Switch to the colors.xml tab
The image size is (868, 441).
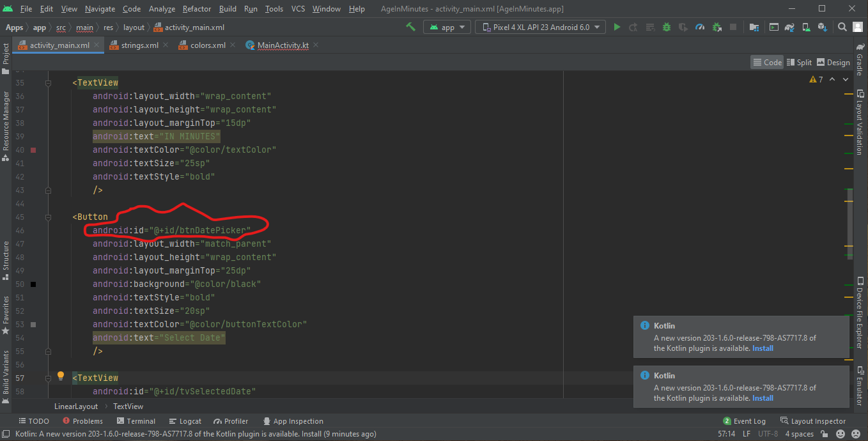(x=208, y=45)
